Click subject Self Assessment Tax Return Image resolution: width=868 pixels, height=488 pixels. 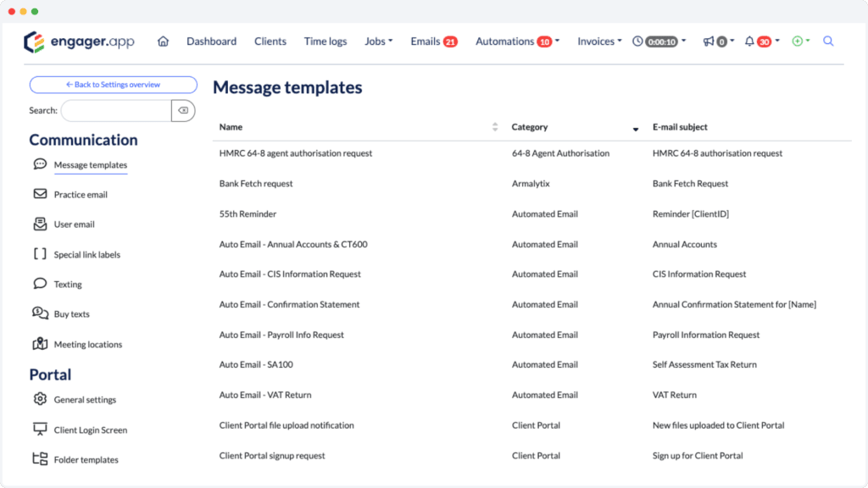tap(704, 364)
